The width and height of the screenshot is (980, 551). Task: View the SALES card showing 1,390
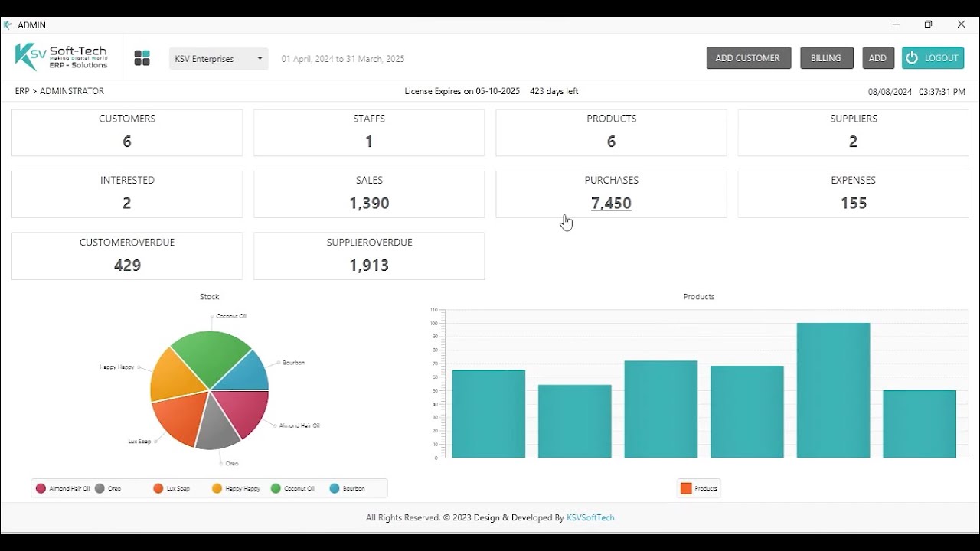point(369,194)
